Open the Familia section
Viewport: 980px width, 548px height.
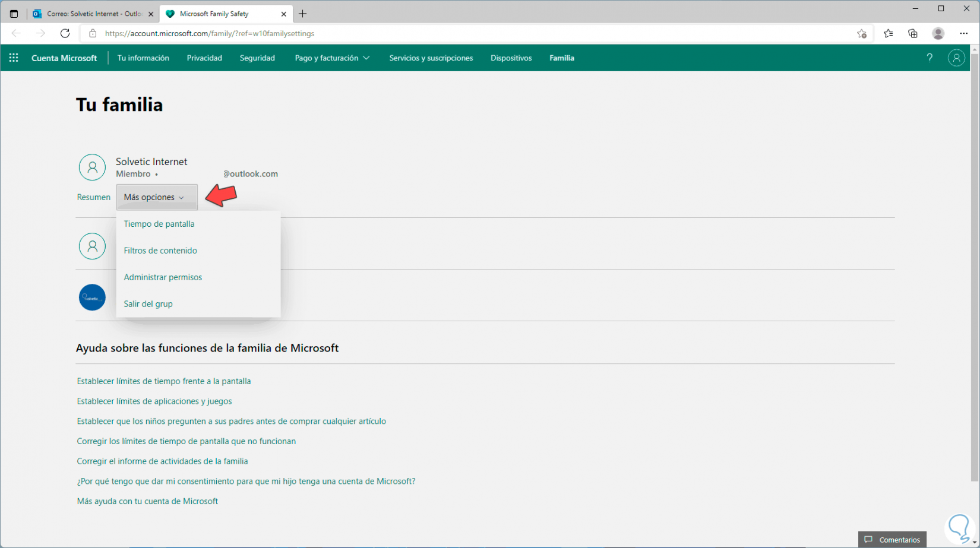(562, 58)
